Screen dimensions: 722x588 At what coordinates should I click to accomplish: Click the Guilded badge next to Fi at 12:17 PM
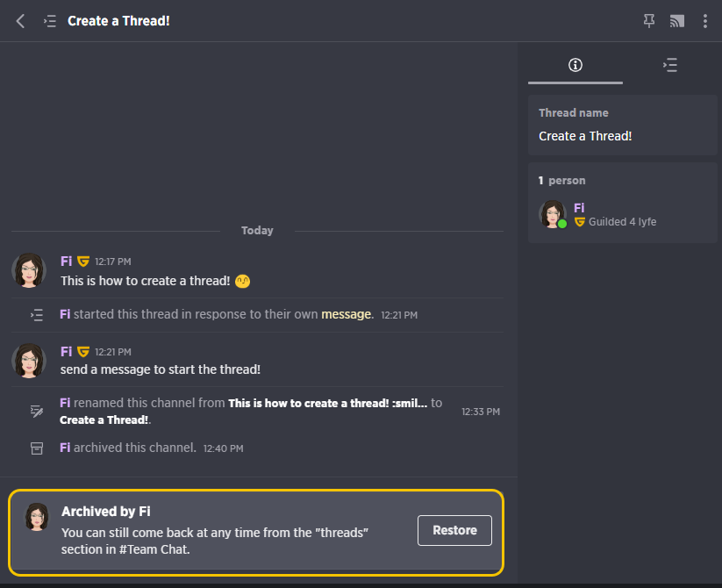click(83, 262)
